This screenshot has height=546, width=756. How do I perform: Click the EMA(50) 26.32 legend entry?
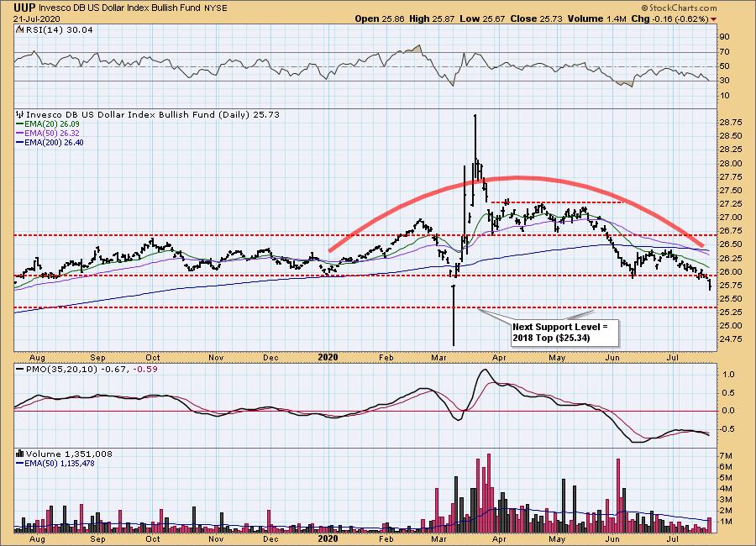51,133
